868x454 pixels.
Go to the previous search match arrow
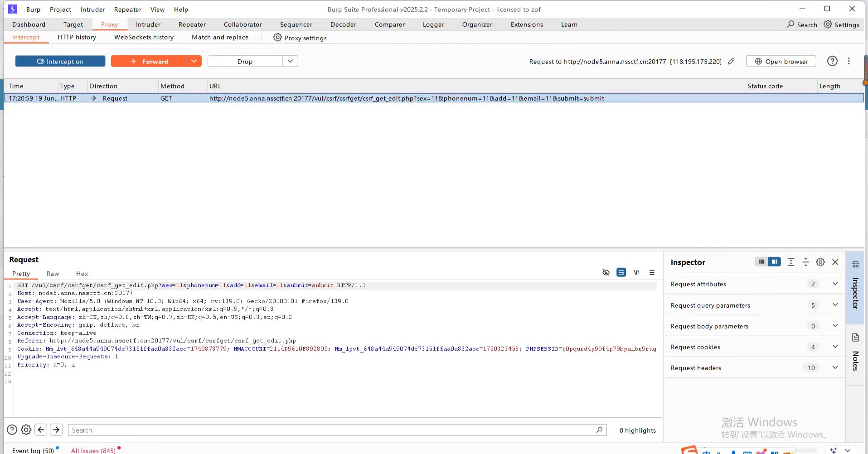pos(41,430)
